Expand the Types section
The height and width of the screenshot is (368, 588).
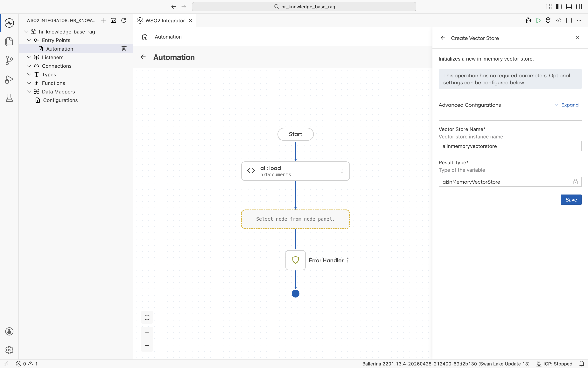pyautogui.click(x=29, y=74)
